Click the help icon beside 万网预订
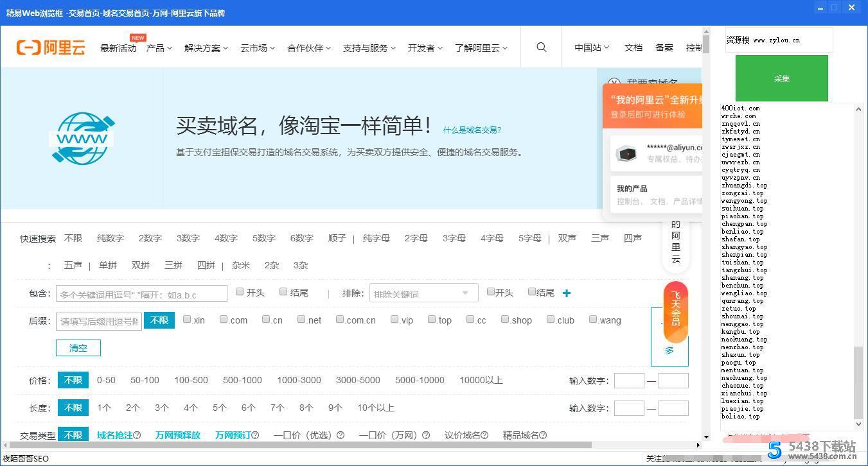 pyautogui.click(x=255, y=435)
